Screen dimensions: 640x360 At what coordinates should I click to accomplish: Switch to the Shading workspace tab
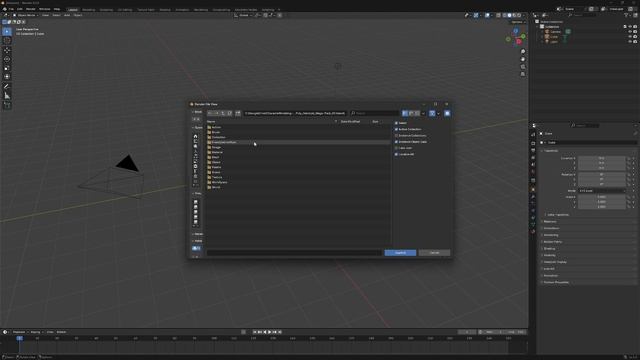[x=165, y=9]
